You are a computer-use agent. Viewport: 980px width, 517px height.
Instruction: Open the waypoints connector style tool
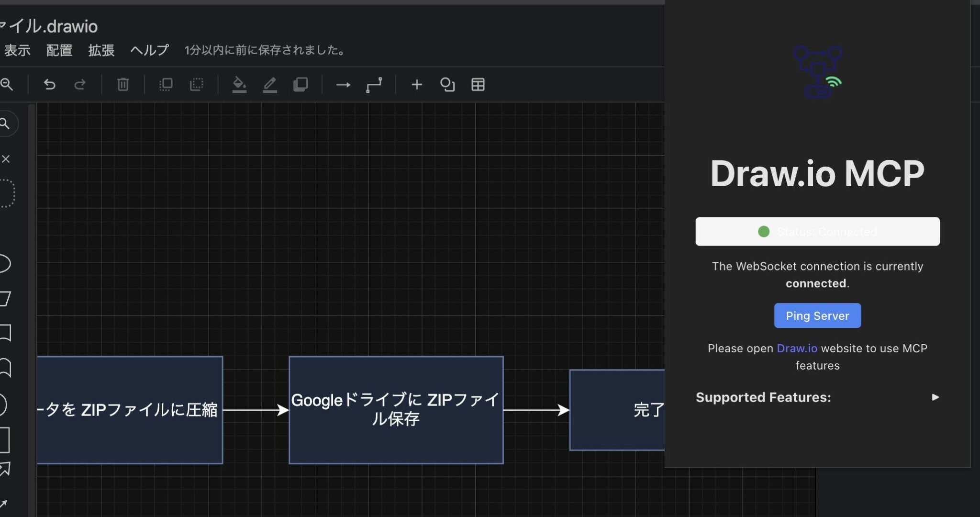(374, 85)
